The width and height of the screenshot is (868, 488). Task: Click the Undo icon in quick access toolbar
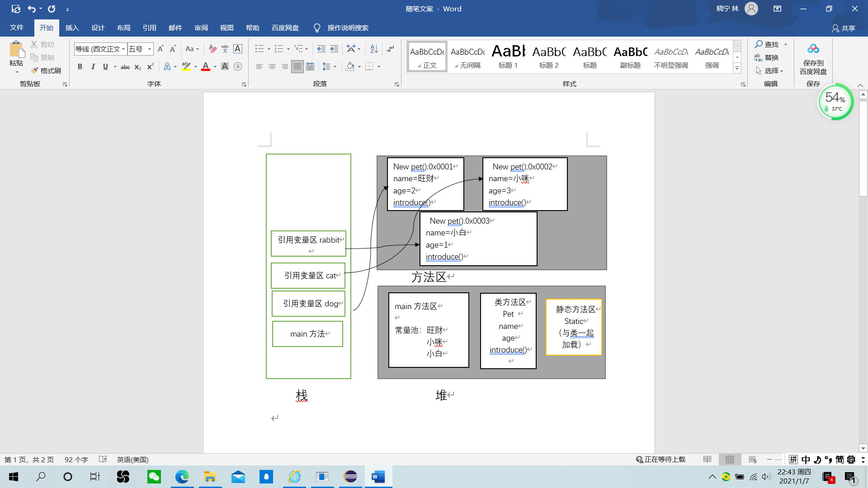tap(31, 9)
